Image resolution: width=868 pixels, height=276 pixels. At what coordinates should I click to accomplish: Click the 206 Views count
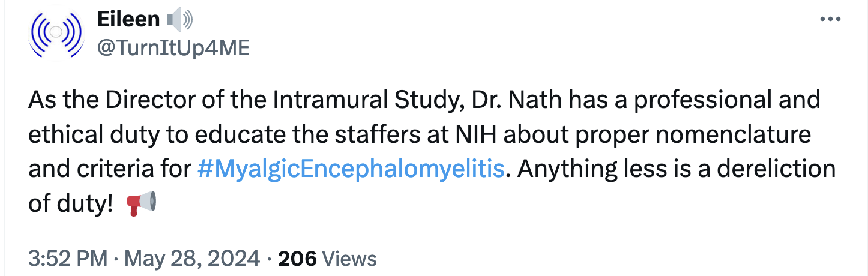point(298,259)
